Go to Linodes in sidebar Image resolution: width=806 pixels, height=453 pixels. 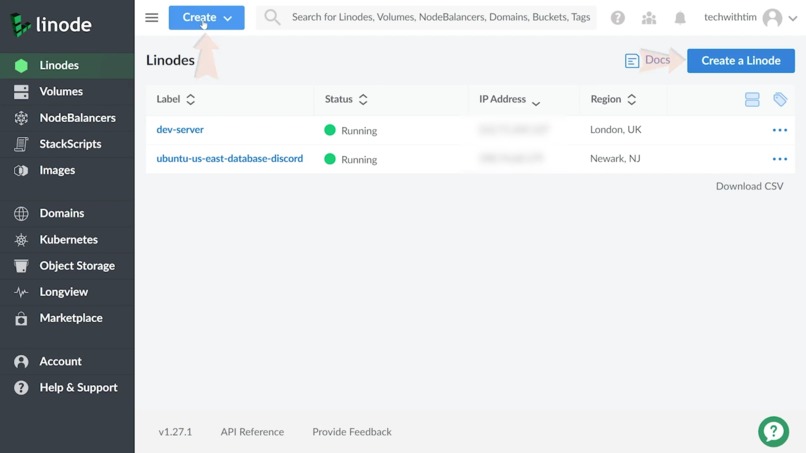(67, 65)
